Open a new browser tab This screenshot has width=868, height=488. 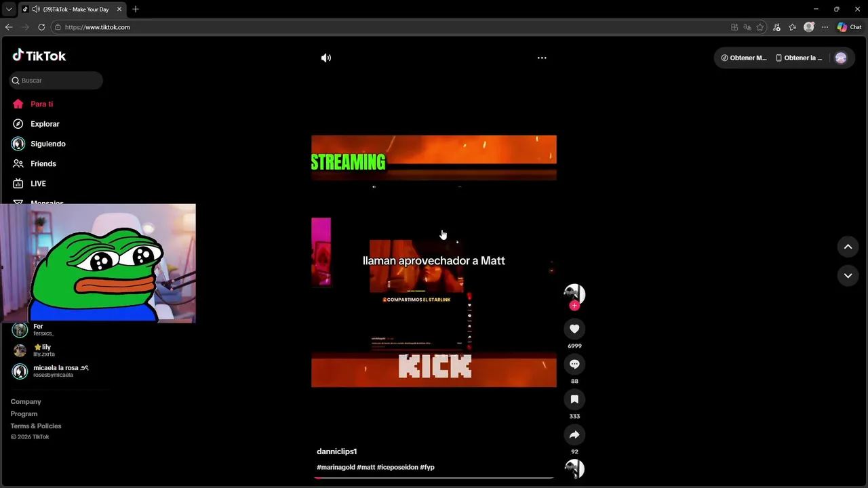point(136,9)
